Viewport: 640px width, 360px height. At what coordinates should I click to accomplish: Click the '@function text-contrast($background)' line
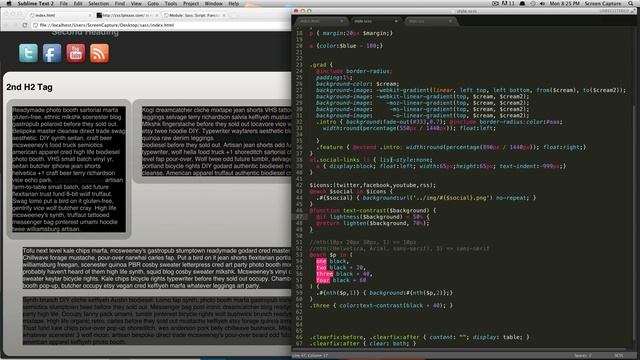(x=372, y=210)
